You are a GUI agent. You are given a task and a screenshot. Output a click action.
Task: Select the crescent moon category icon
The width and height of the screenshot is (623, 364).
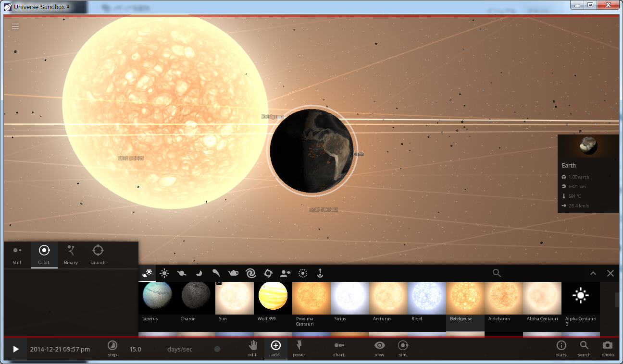tap(199, 273)
